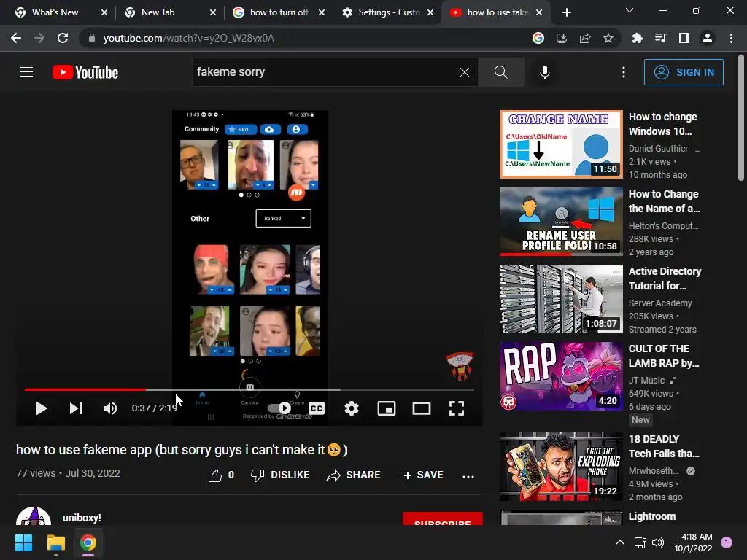
Task: Open taskbar clock 4:18 AM
Action: [x=693, y=542]
